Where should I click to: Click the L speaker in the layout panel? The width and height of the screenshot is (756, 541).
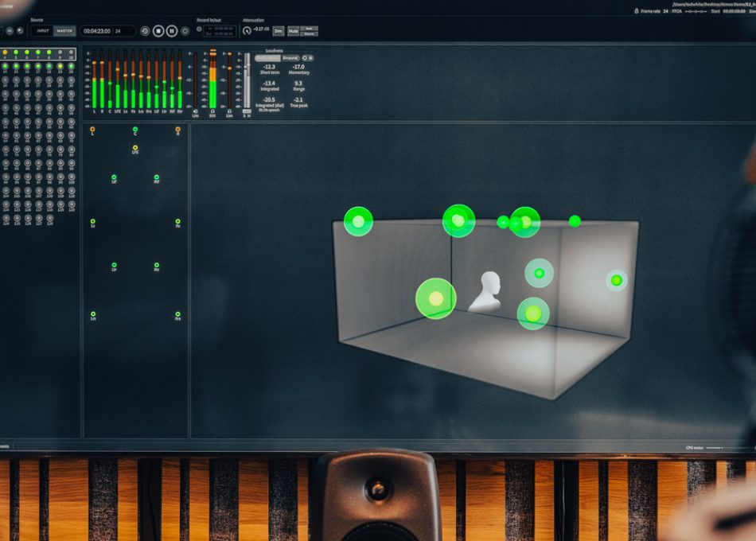coord(92,130)
